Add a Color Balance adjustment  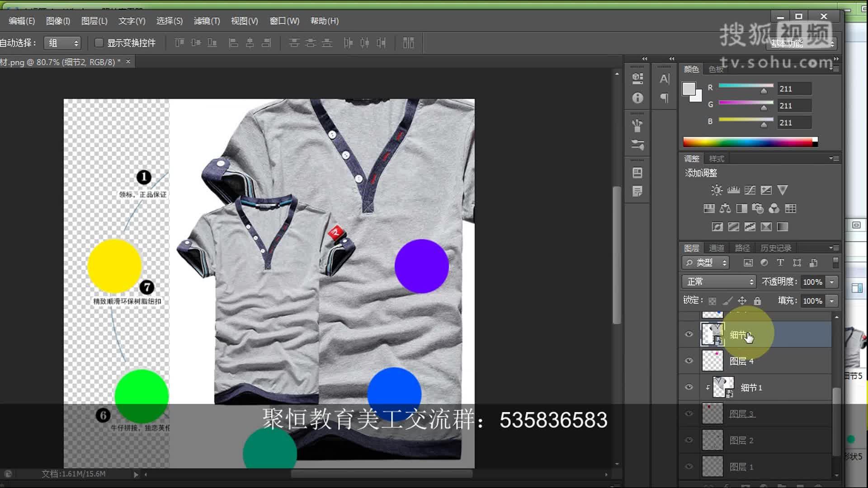pyautogui.click(x=725, y=208)
